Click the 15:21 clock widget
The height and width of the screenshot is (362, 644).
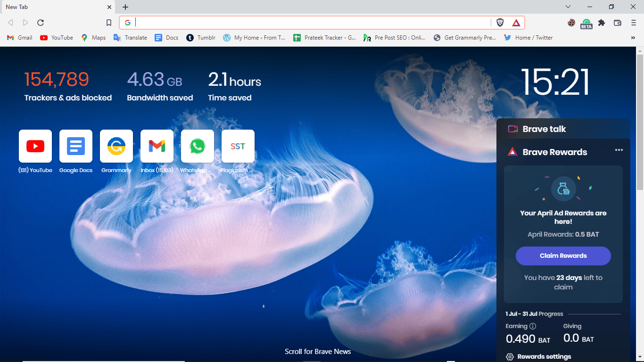pyautogui.click(x=555, y=82)
